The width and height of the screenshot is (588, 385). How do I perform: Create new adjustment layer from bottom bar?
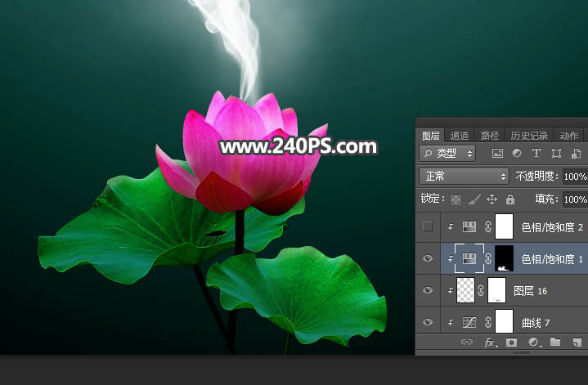(533, 342)
